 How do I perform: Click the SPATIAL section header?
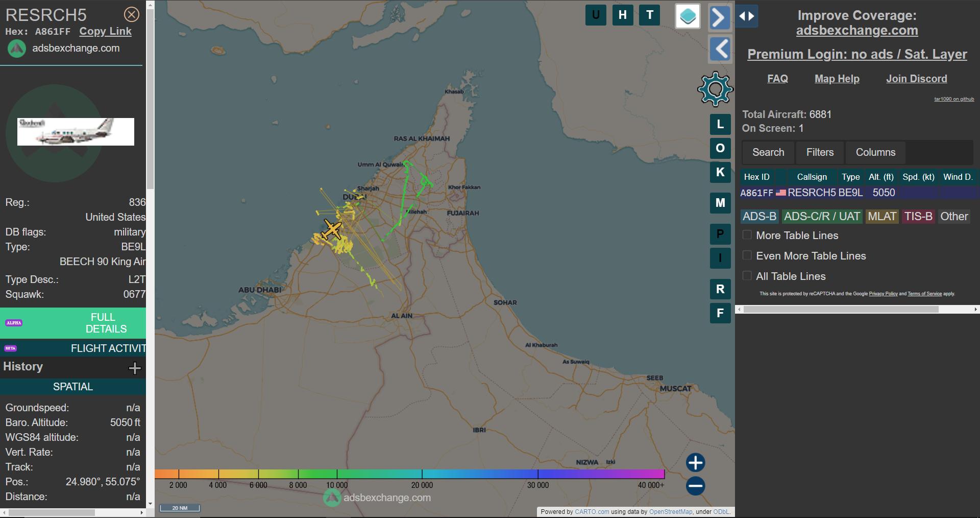(x=73, y=387)
